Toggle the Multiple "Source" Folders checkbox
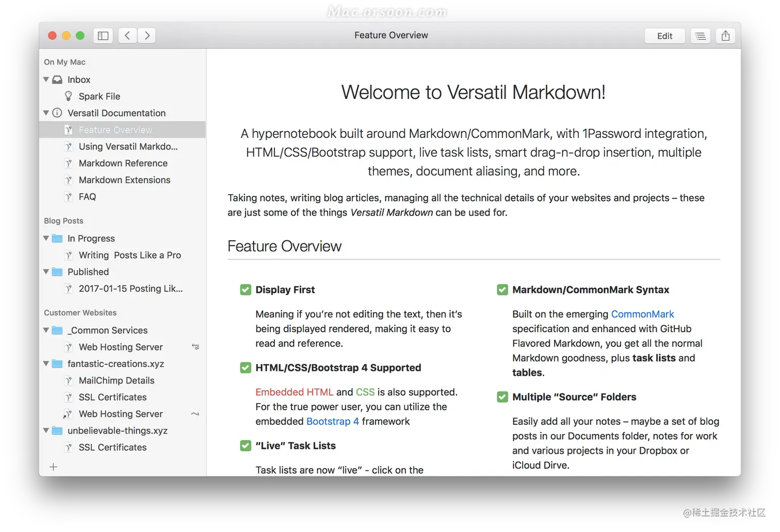The image size is (780, 532). [502, 397]
